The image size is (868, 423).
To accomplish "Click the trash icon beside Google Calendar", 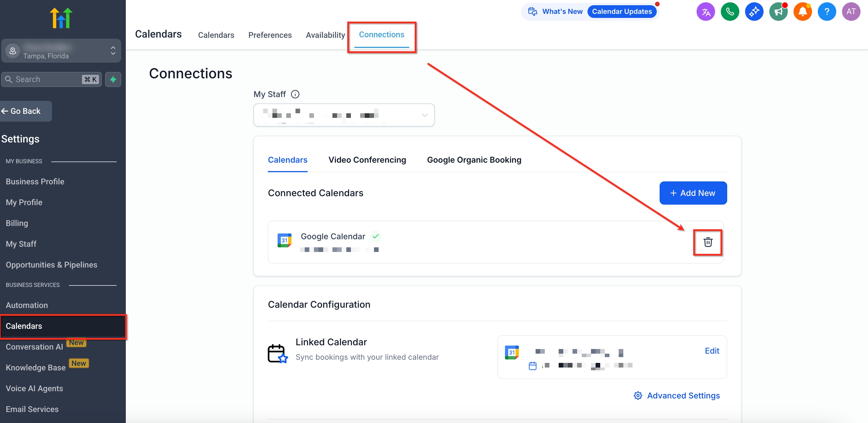I will coord(708,242).
